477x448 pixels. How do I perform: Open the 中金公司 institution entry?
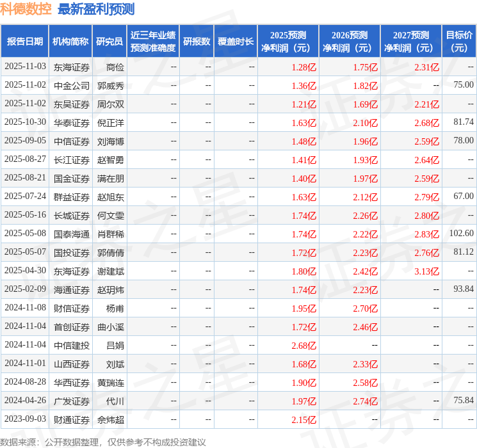(72, 85)
